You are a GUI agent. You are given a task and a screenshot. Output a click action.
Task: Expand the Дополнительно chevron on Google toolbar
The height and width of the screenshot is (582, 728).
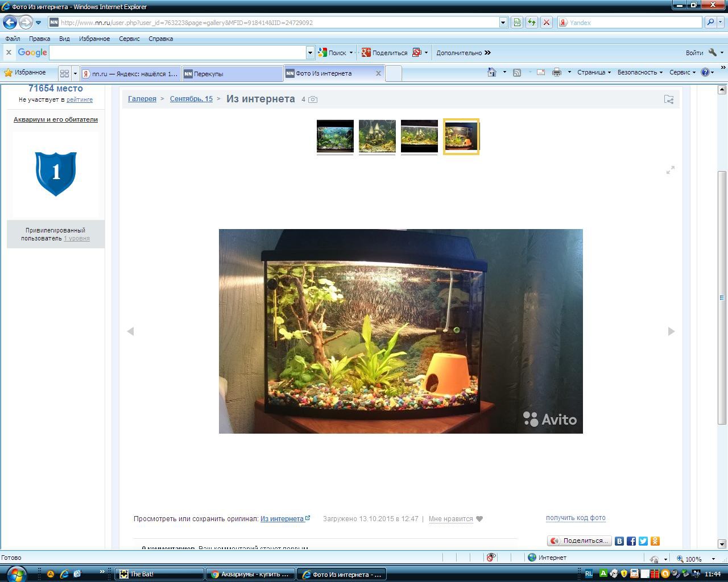click(x=487, y=53)
